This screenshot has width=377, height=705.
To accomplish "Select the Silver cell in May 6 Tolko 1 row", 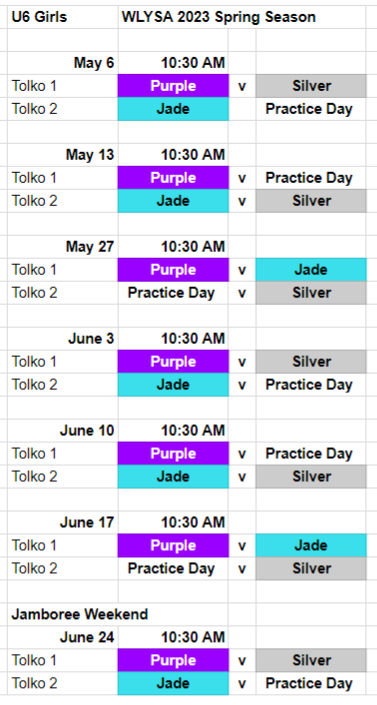I will [x=311, y=86].
